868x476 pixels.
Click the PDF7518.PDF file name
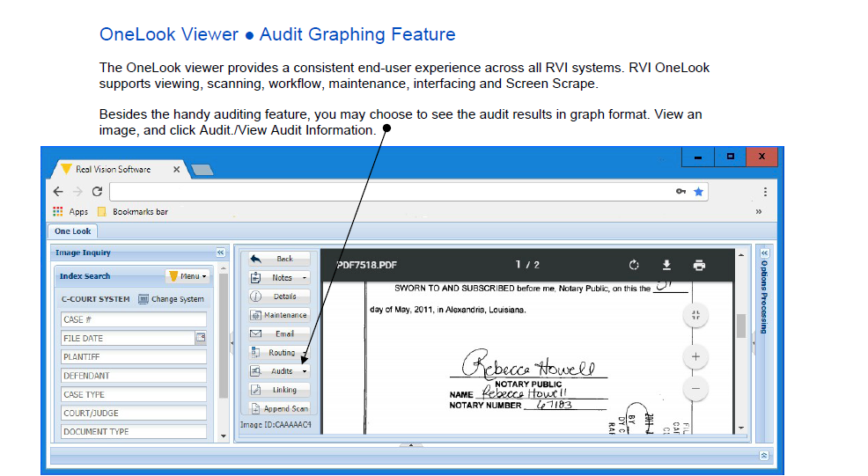pyautogui.click(x=366, y=265)
